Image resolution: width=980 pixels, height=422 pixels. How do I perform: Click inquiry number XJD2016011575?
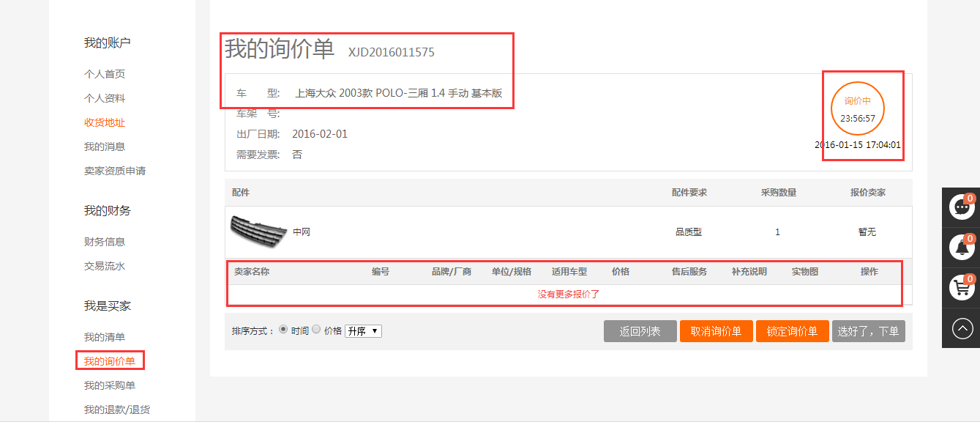pos(391,52)
